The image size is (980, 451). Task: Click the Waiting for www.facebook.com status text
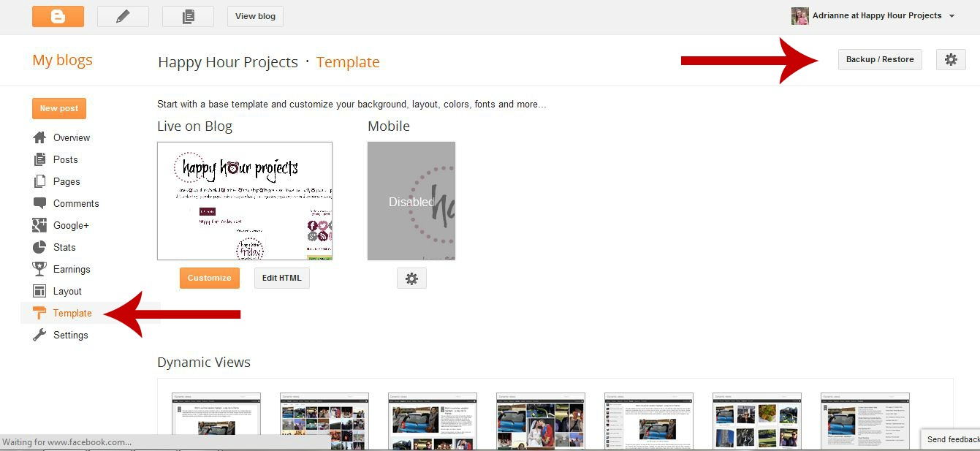pyautogui.click(x=67, y=442)
